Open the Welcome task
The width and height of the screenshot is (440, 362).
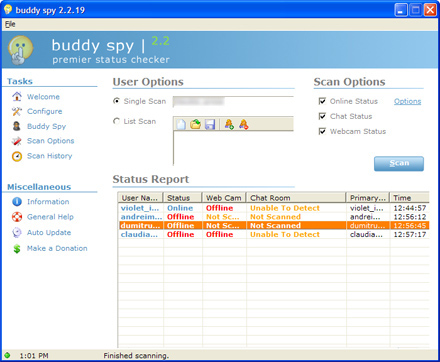coord(43,97)
